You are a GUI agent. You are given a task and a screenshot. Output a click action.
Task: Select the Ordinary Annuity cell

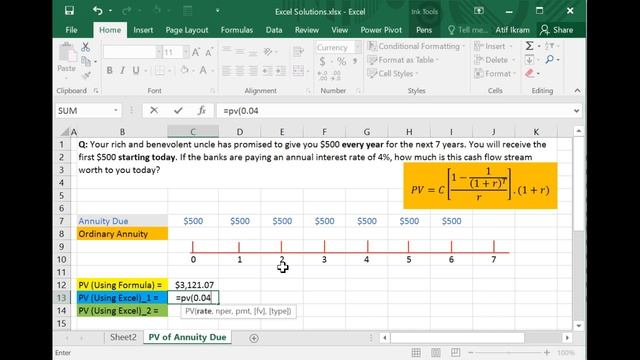(x=122, y=234)
